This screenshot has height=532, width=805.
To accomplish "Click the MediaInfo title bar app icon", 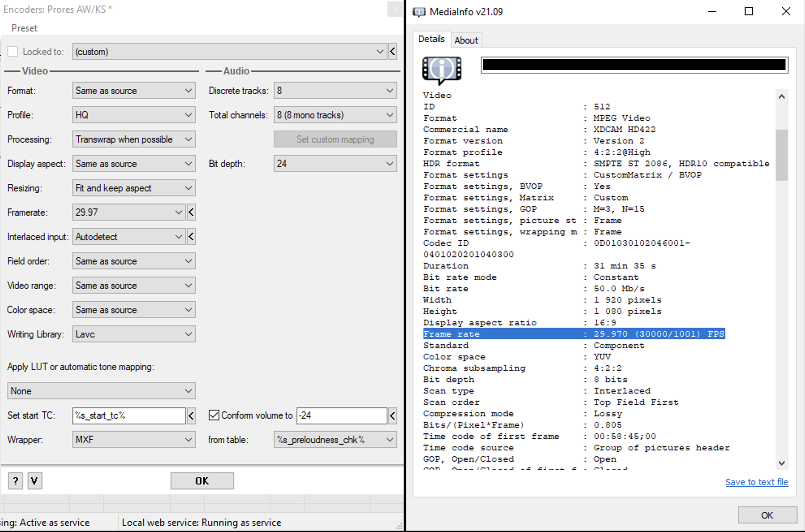I will coord(419,12).
